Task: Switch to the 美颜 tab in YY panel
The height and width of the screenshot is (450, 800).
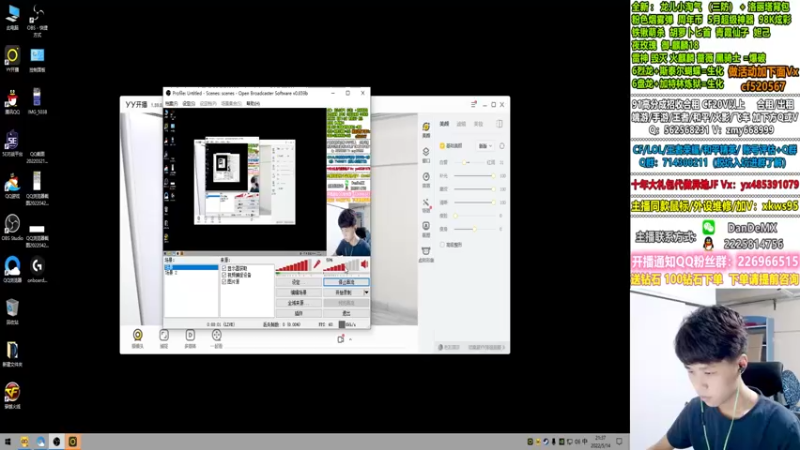Action: point(444,124)
